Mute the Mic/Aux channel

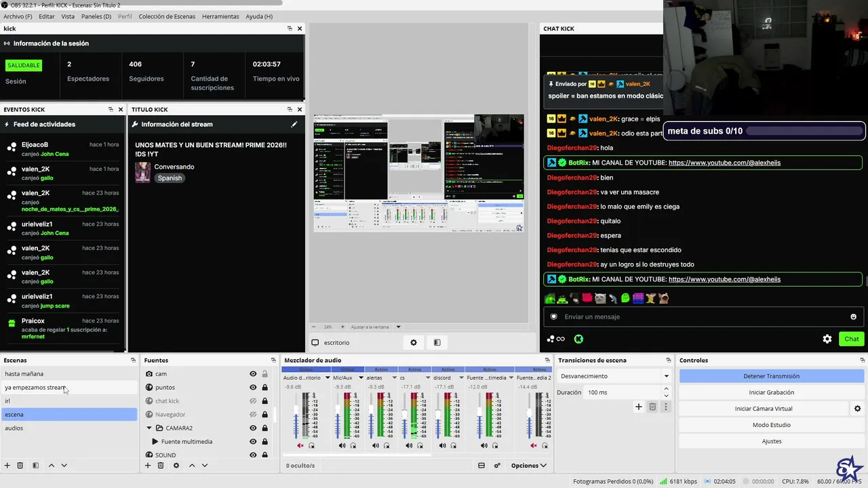pyautogui.click(x=342, y=445)
